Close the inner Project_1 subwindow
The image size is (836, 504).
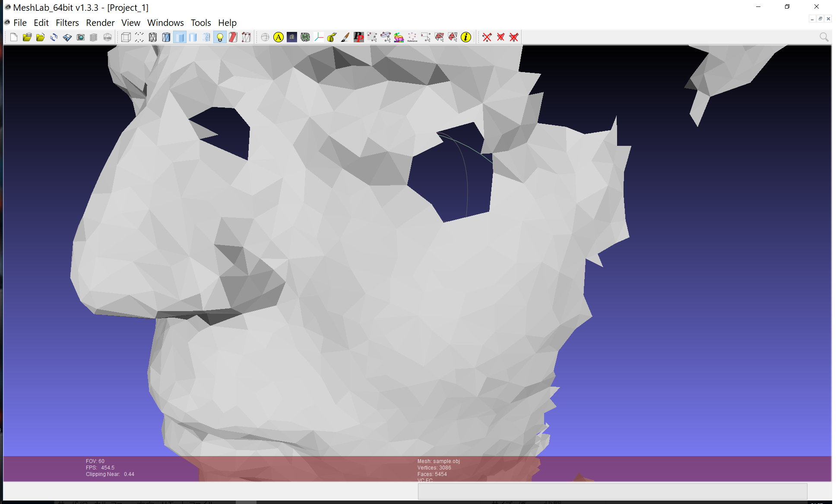tap(828, 19)
